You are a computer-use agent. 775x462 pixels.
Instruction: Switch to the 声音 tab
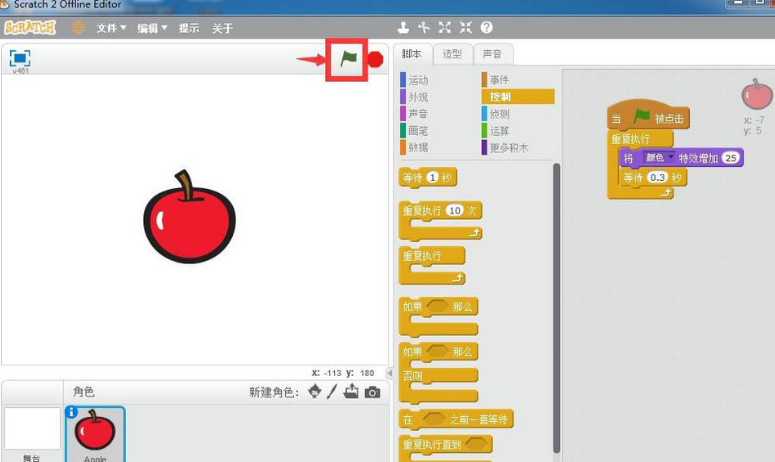tap(492, 54)
